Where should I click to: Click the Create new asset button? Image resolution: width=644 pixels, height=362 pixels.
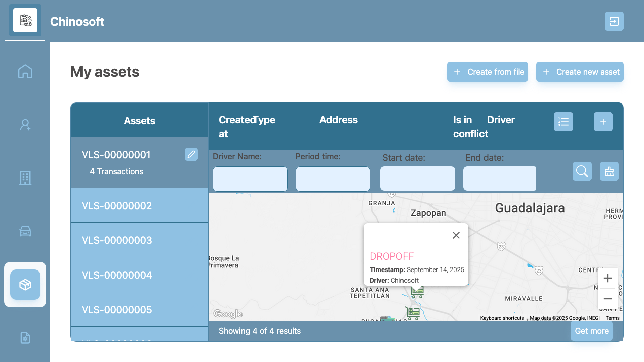pyautogui.click(x=580, y=72)
